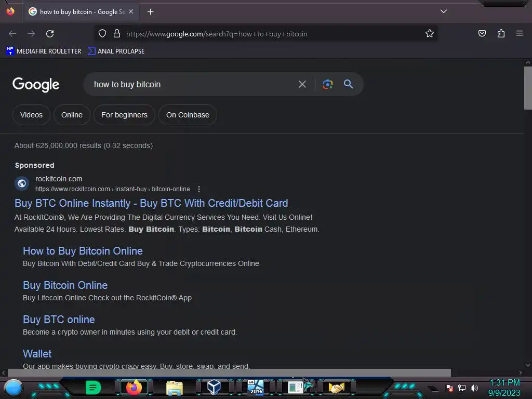Click the horizontal scrollbar's left arrow

tap(4, 373)
